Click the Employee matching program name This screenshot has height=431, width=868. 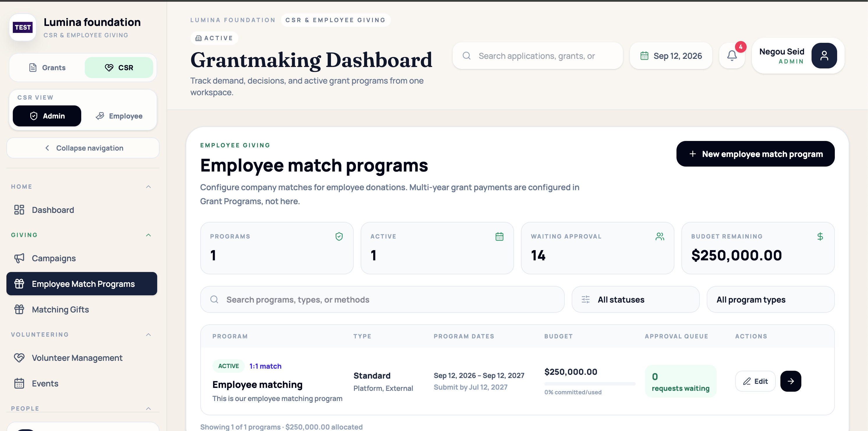(257, 384)
